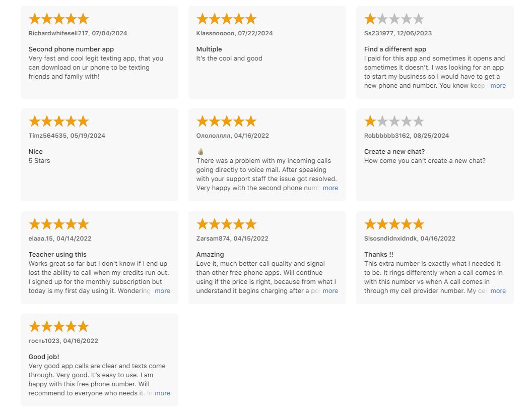Click the star rating on Zarsam874's review

[x=226, y=224]
